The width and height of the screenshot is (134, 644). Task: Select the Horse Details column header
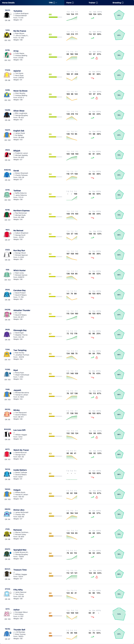point(8,3)
